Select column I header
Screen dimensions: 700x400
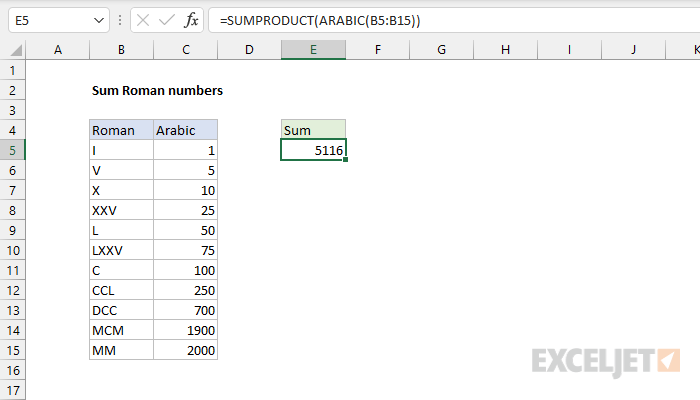pos(569,50)
